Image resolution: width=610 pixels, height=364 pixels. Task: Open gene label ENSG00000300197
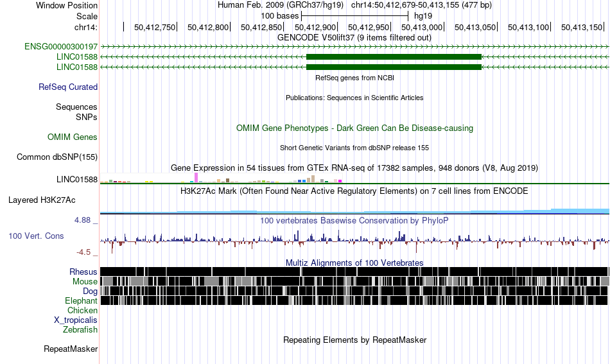coord(61,47)
